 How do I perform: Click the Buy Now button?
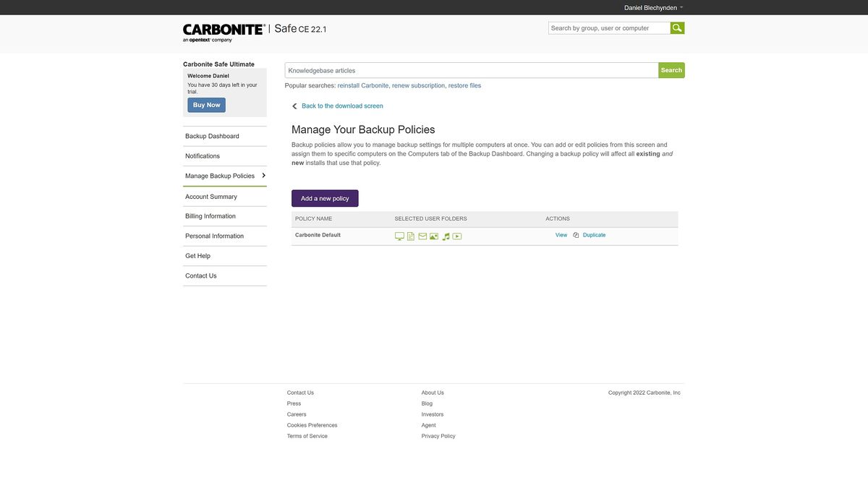coord(206,104)
